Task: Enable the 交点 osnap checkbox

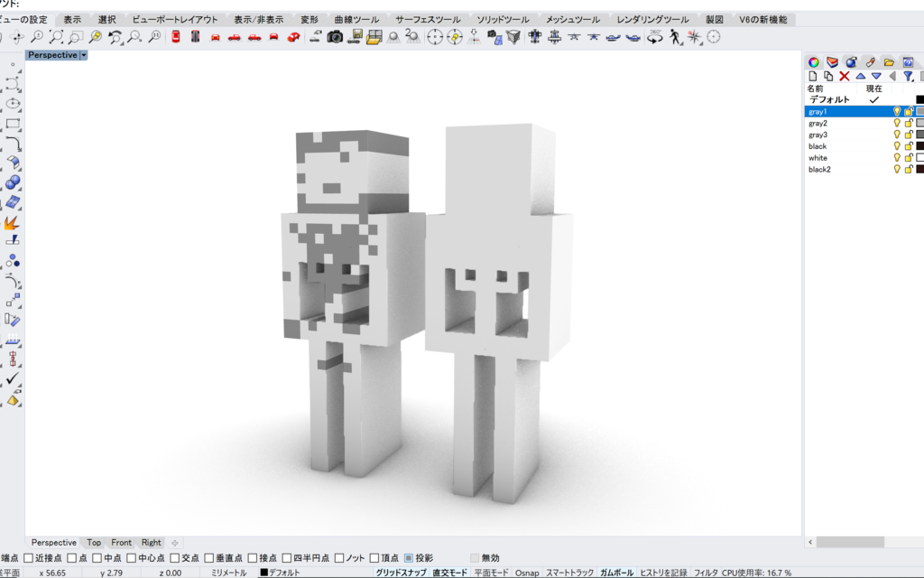Action: coord(174,558)
